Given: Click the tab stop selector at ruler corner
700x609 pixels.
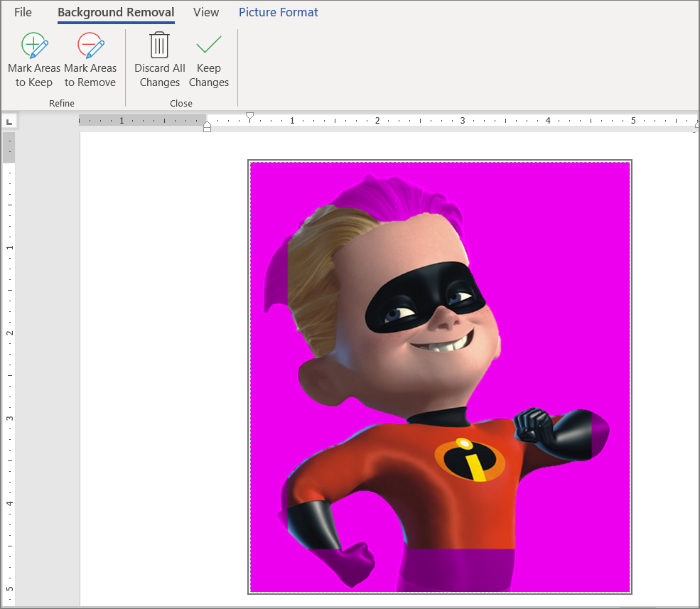Looking at the screenshot, I should click(x=9, y=122).
